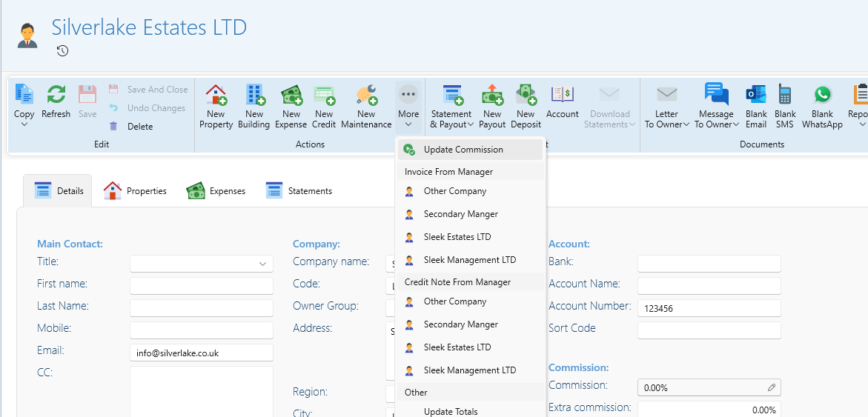
Task: Click the Copy toolbar icon
Action: (24, 94)
